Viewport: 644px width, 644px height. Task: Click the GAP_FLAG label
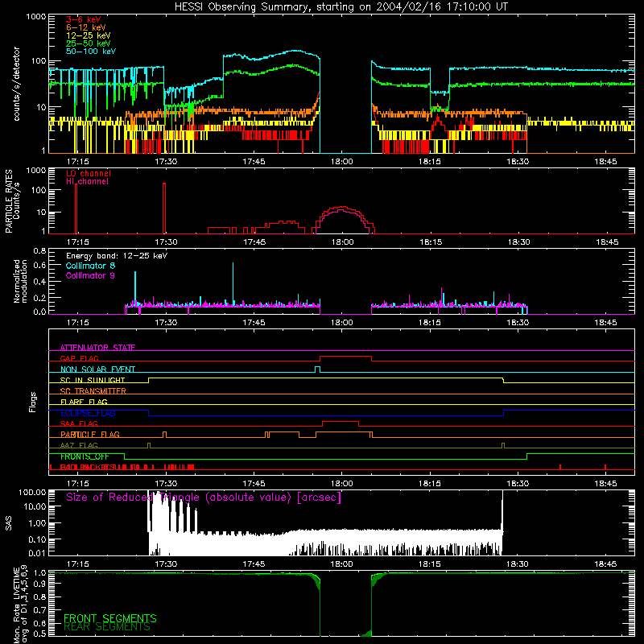tap(79, 358)
